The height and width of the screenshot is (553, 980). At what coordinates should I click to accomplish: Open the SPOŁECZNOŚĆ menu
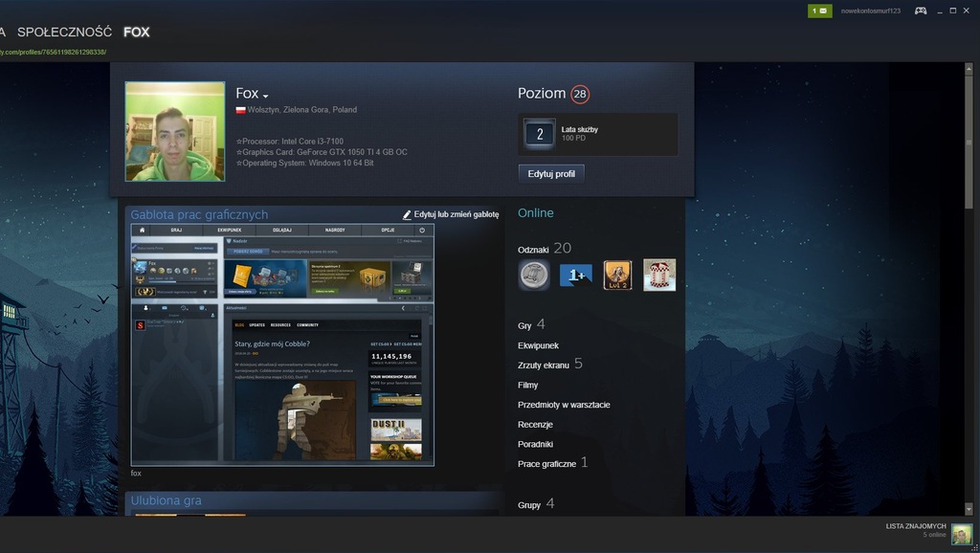pyautogui.click(x=64, y=32)
